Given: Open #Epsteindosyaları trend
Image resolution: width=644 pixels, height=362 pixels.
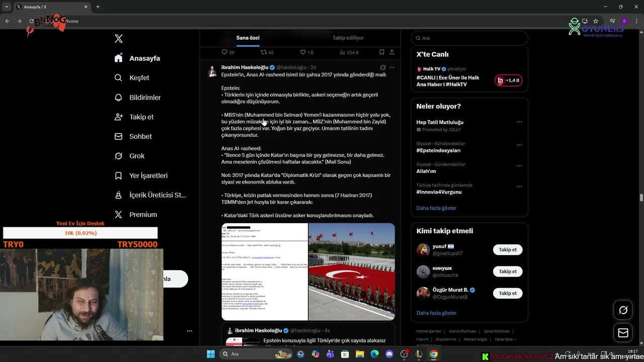Looking at the screenshot, I should 438,150.
